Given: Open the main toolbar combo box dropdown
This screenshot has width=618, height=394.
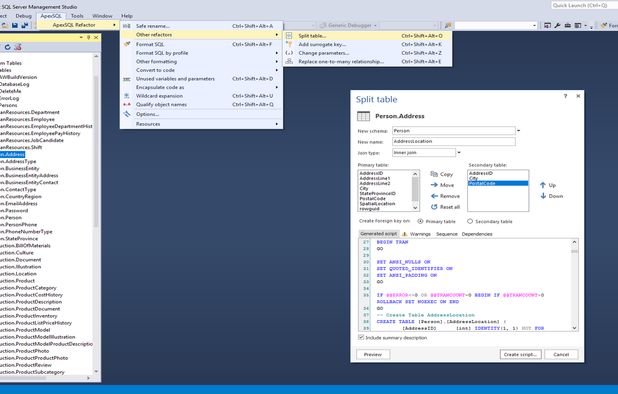Looking at the screenshot, I should (x=534, y=26).
